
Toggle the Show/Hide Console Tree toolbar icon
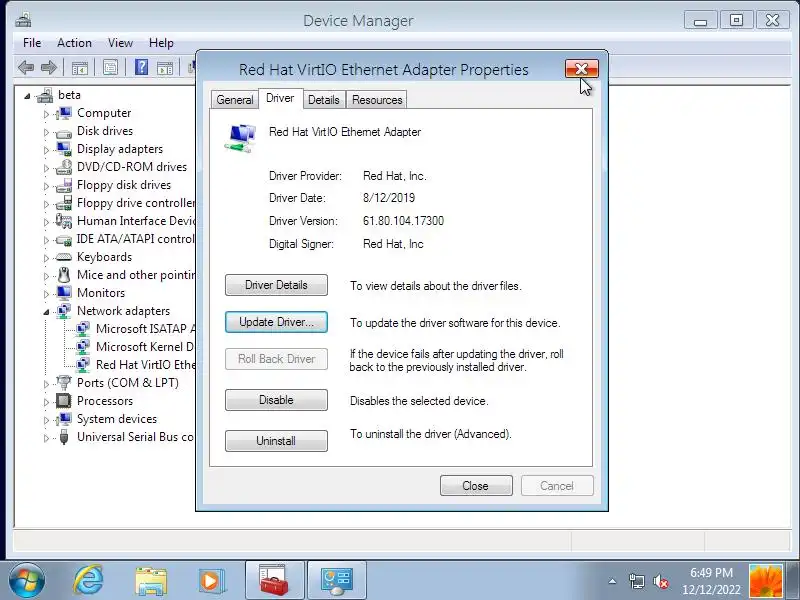pos(80,67)
